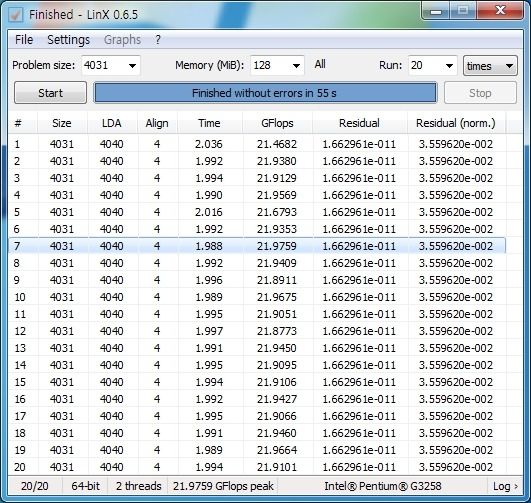The width and height of the screenshot is (531, 503).
Task: Sort by the Residual column header
Action: click(x=359, y=123)
